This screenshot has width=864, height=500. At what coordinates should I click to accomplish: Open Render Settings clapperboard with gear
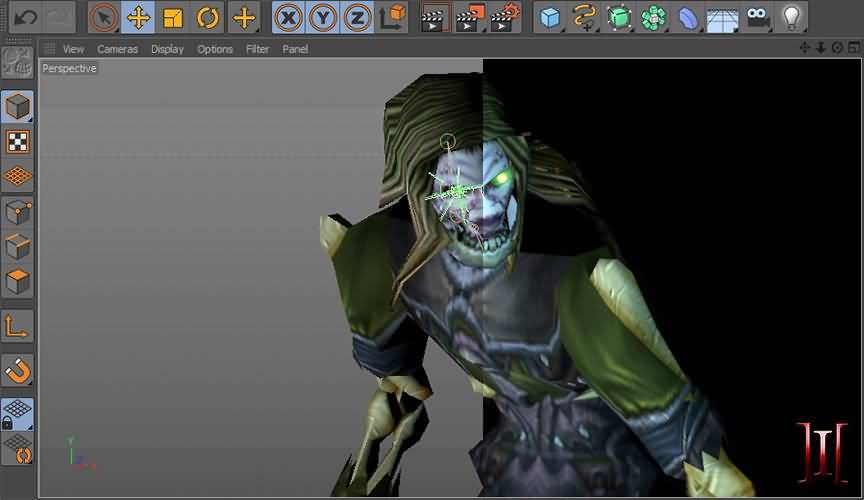(x=504, y=18)
